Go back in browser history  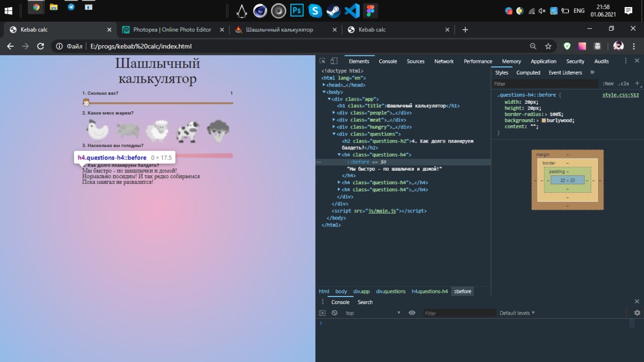(x=10, y=46)
